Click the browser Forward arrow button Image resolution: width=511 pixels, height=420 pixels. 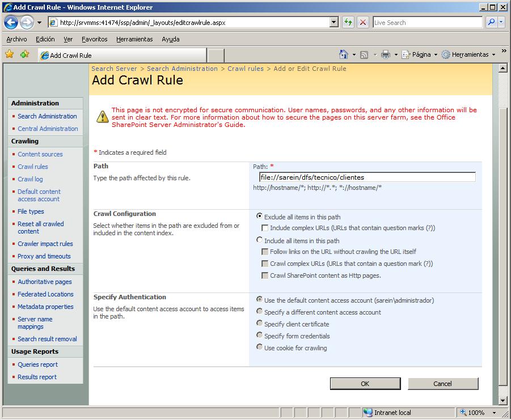[27, 23]
